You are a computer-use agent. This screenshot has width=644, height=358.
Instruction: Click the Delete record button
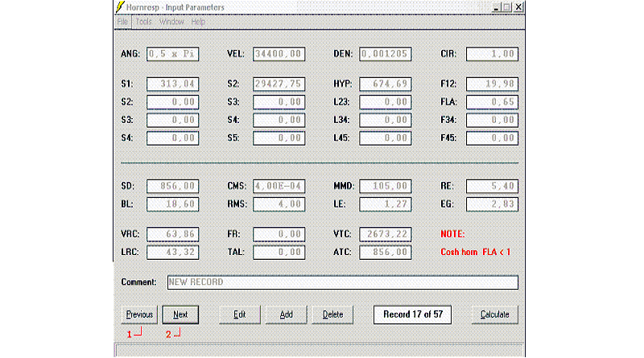tap(332, 315)
